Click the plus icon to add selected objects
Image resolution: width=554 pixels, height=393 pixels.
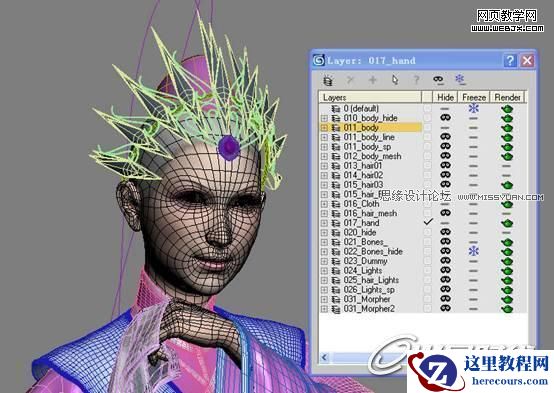[372, 80]
